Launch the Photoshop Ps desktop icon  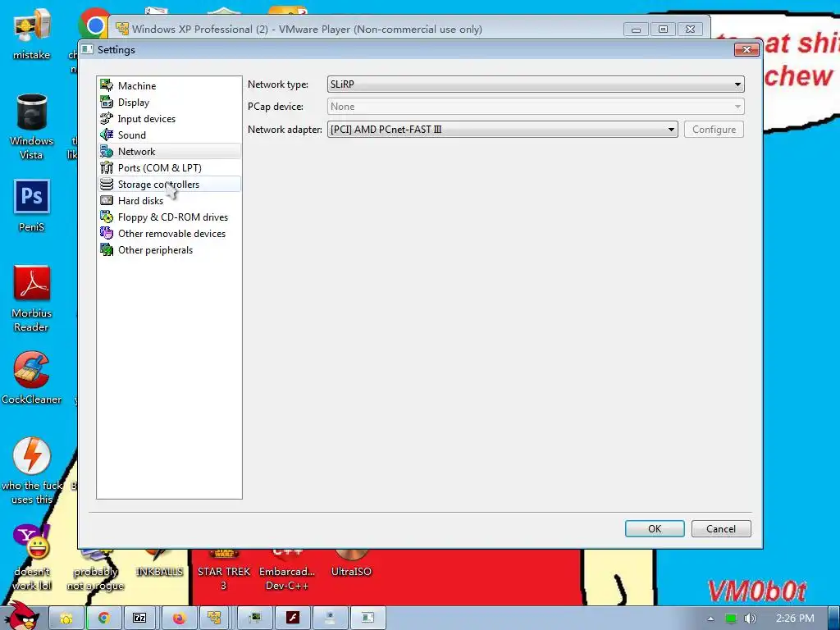pyautogui.click(x=32, y=206)
